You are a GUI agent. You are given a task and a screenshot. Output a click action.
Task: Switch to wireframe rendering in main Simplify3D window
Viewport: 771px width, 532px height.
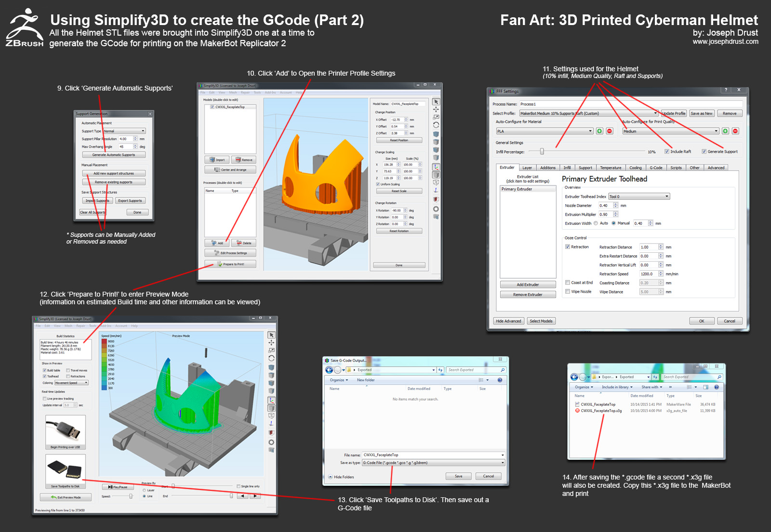pyautogui.click(x=436, y=182)
